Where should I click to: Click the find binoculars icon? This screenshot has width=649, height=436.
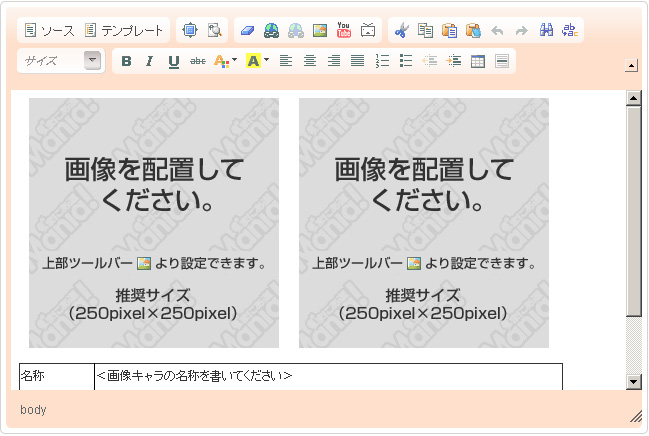coord(546,31)
